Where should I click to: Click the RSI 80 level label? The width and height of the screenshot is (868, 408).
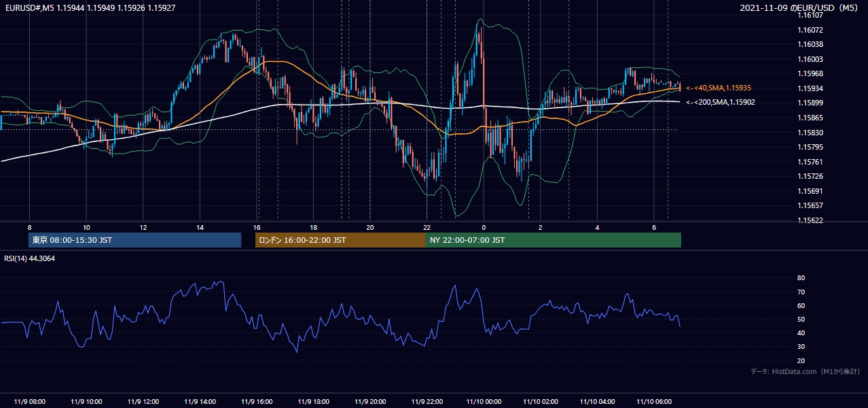[x=801, y=278]
